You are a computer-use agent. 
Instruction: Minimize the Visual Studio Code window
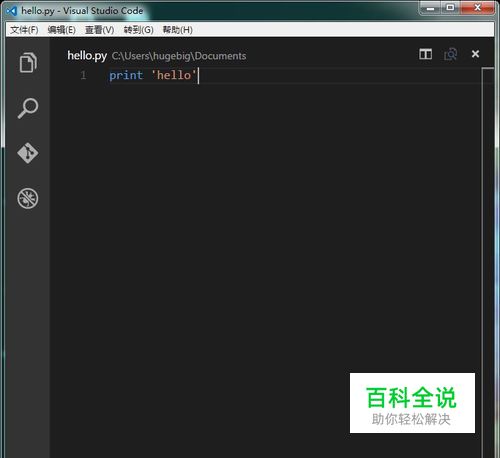tap(431, 8)
